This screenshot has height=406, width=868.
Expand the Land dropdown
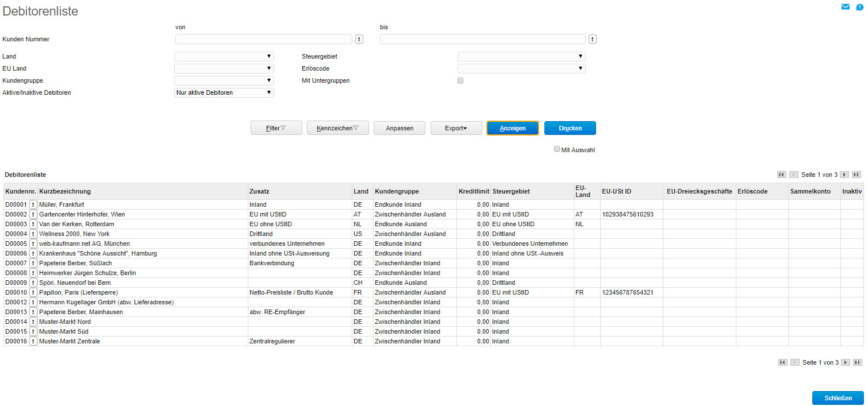(x=224, y=56)
